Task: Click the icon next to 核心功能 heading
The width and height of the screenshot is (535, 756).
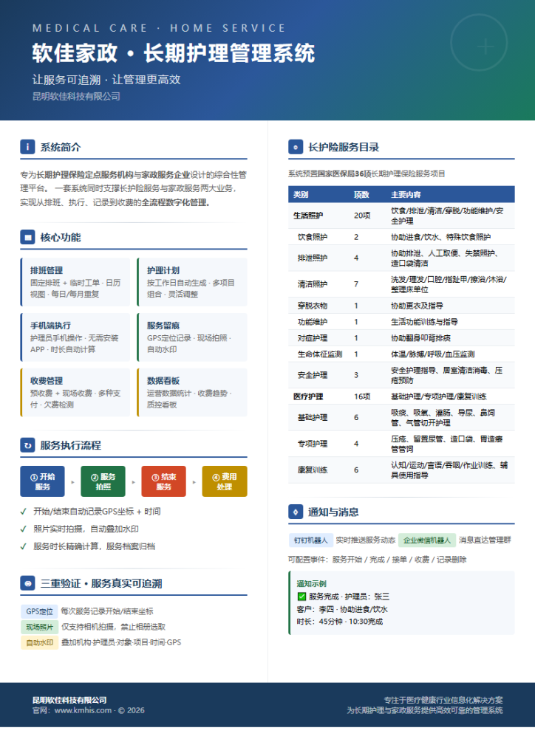Action: click(27, 237)
